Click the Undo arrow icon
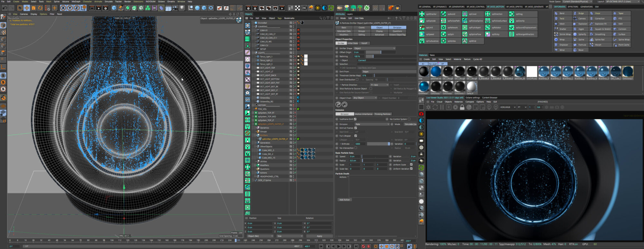644x249 pixels. (x=5, y=8)
